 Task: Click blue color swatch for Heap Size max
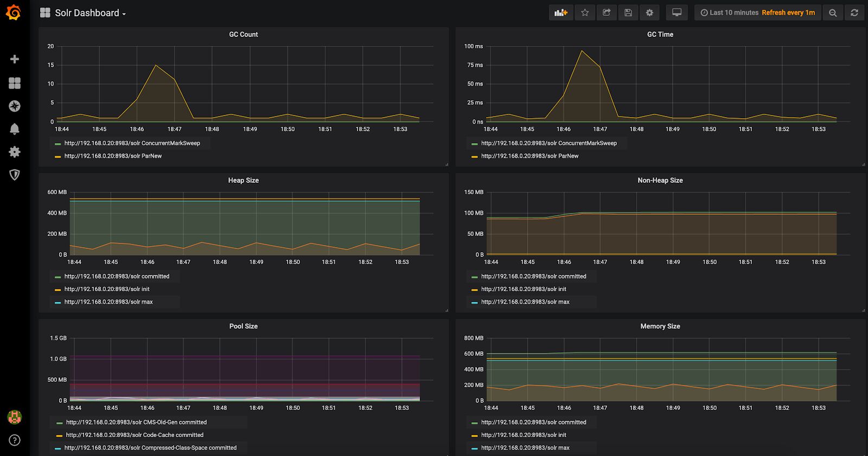pos(58,302)
